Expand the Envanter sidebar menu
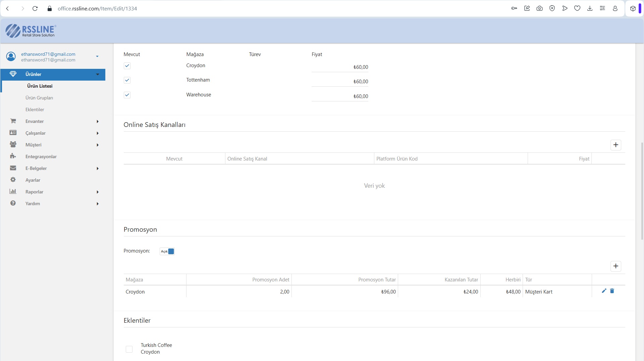Image resolution: width=644 pixels, height=361 pixels. click(x=35, y=121)
